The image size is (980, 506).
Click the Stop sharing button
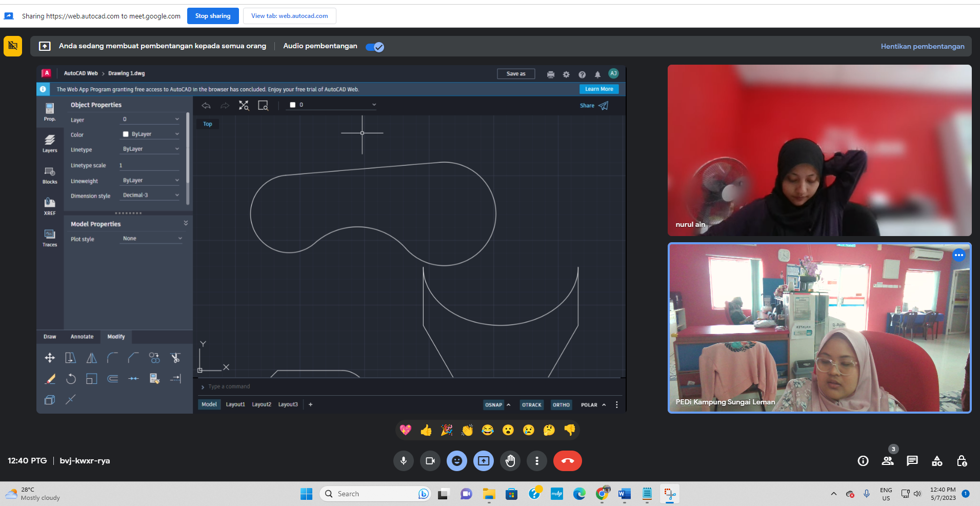(213, 16)
